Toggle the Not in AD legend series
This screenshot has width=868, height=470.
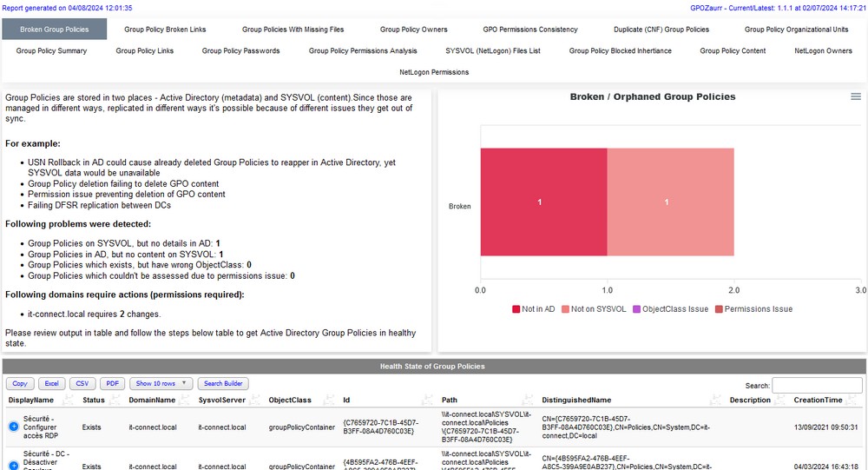click(533, 309)
